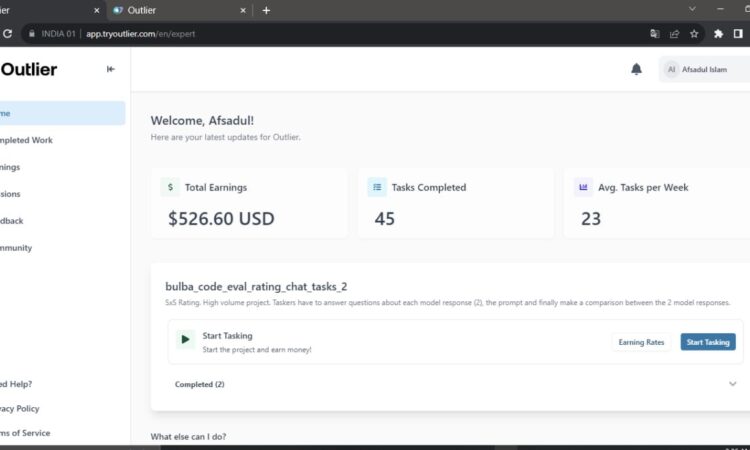
Task: Open the Sessions sidebar item
Action: (10, 194)
